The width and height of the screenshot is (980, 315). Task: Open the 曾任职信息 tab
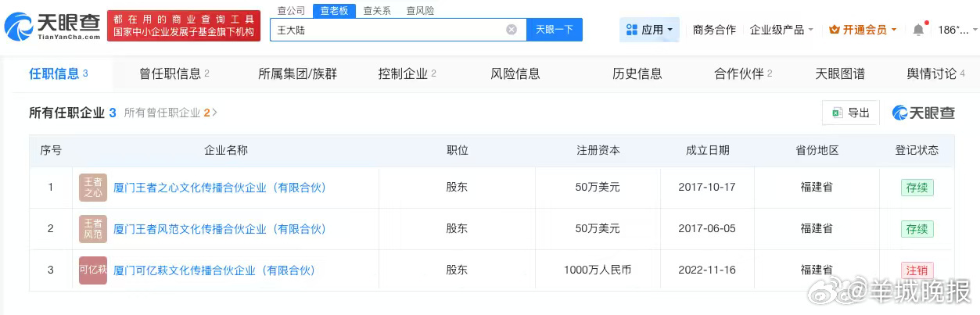174,73
